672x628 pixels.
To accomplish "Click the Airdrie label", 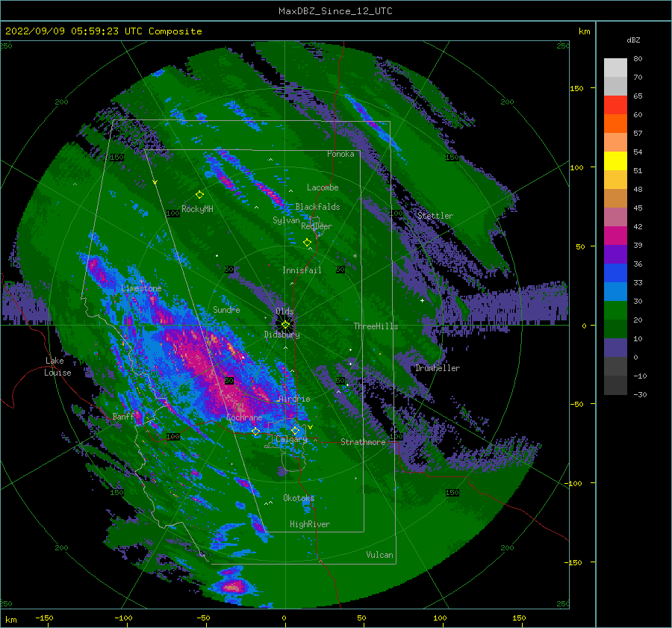I will [294, 399].
